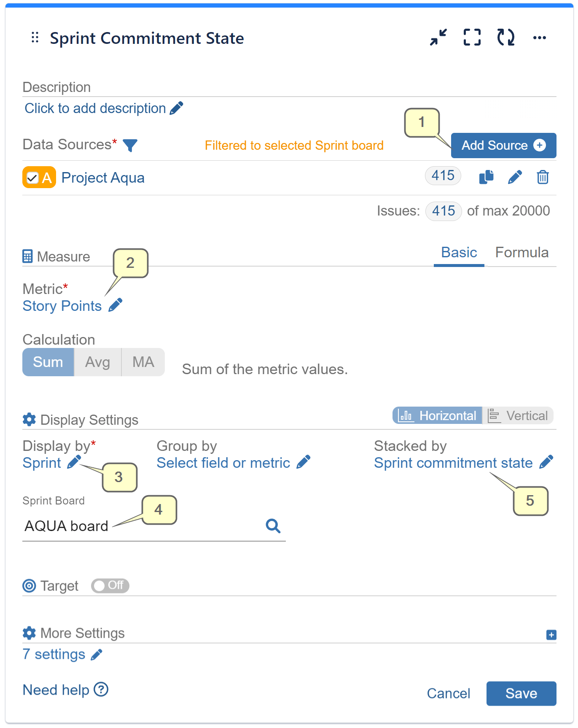This screenshot has width=578, height=728.
Task: Expand the gadget to fullscreen
Action: (472, 38)
